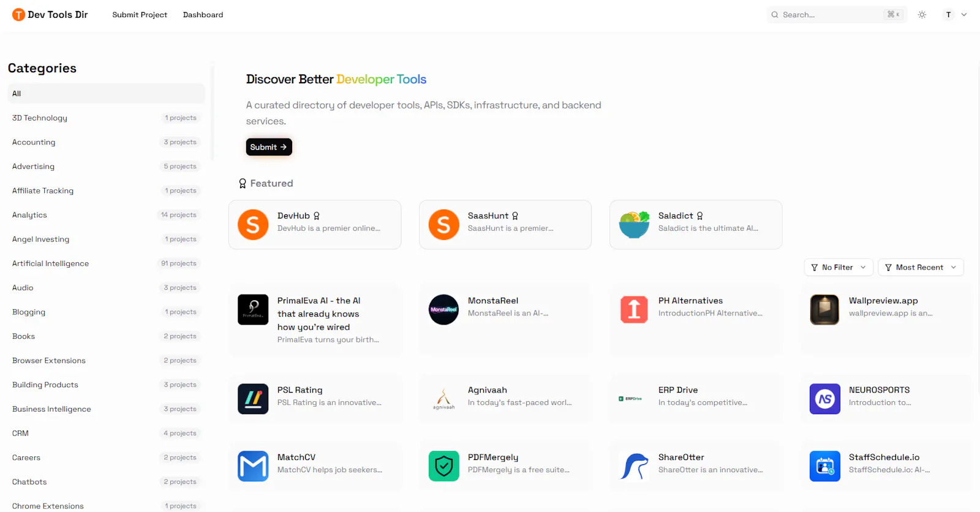This screenshot has width=980, height=512.
Task: Click the search box
Action: [x=835, y=15]
